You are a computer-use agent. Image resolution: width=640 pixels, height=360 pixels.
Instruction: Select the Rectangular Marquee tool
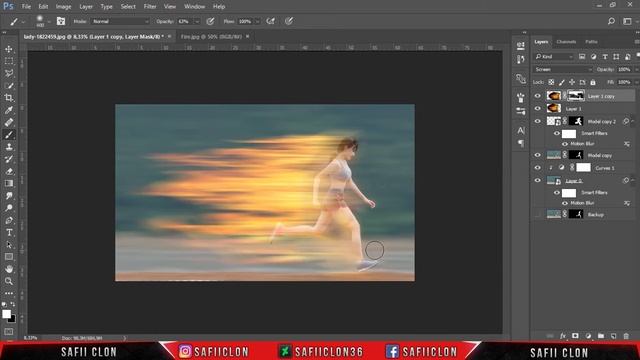(9, 61)
